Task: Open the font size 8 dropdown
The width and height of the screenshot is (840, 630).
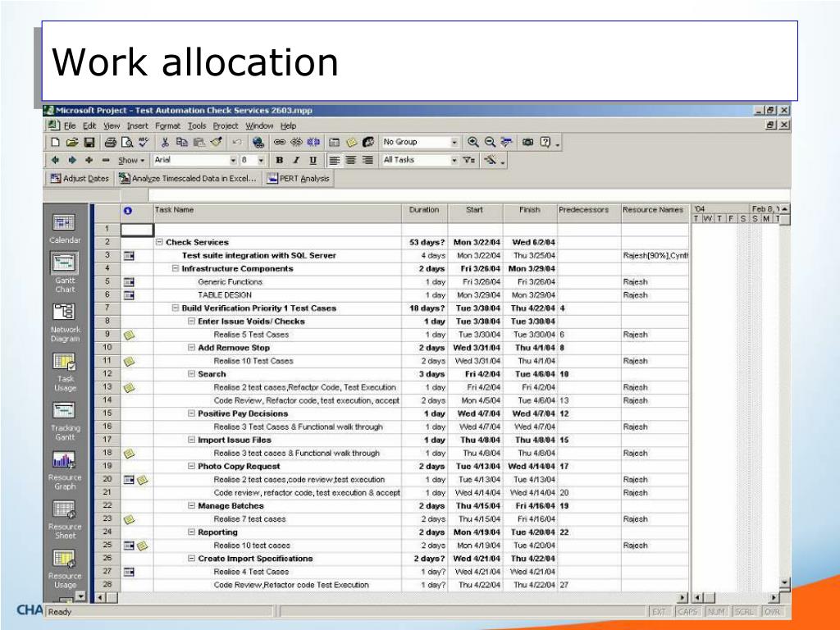Action: click(261, 160)
